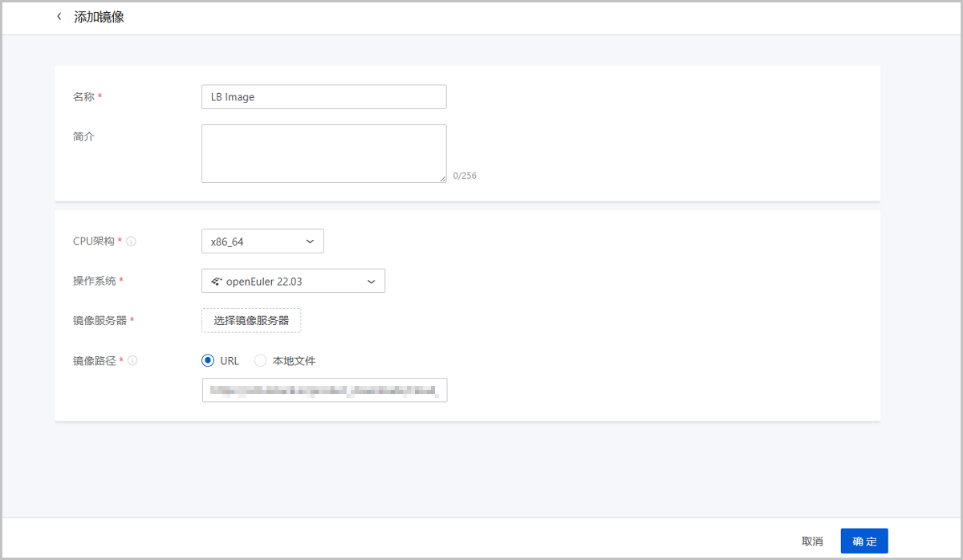The image size is (963, 560).
Task: Click the info icon next to CPU架构
Action: click(132, 241)
